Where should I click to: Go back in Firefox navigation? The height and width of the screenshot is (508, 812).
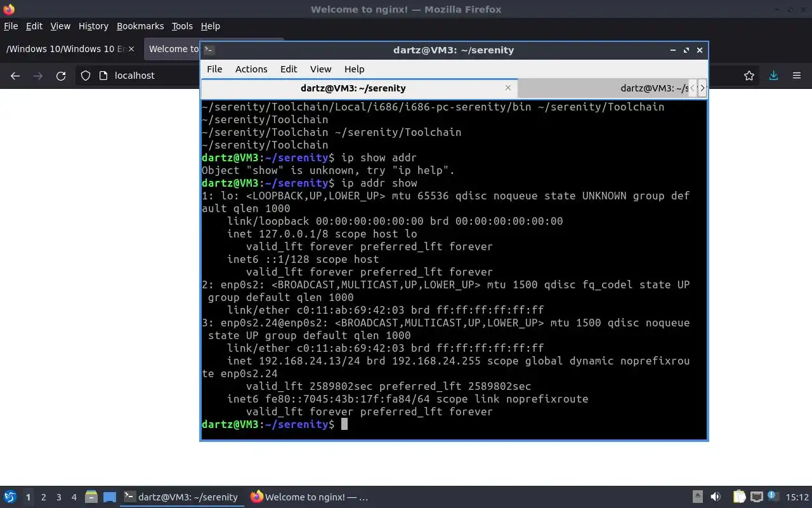[15, 76]
